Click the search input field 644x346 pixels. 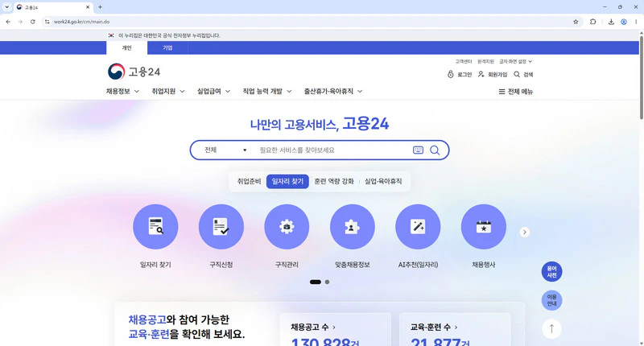pyautogui.click(x=332, y=150)
